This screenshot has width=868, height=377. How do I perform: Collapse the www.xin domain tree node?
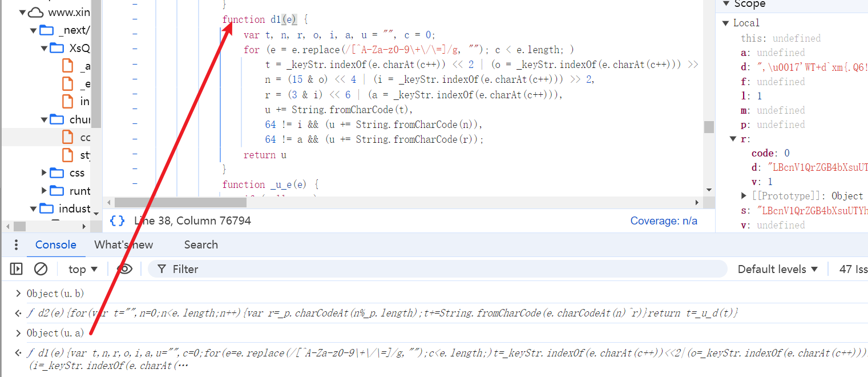point(23,12)
